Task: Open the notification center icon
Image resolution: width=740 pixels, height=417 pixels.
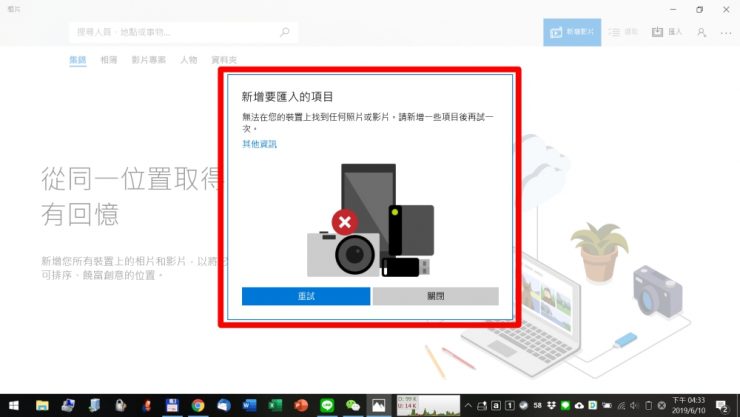Action: click(722, 405)
